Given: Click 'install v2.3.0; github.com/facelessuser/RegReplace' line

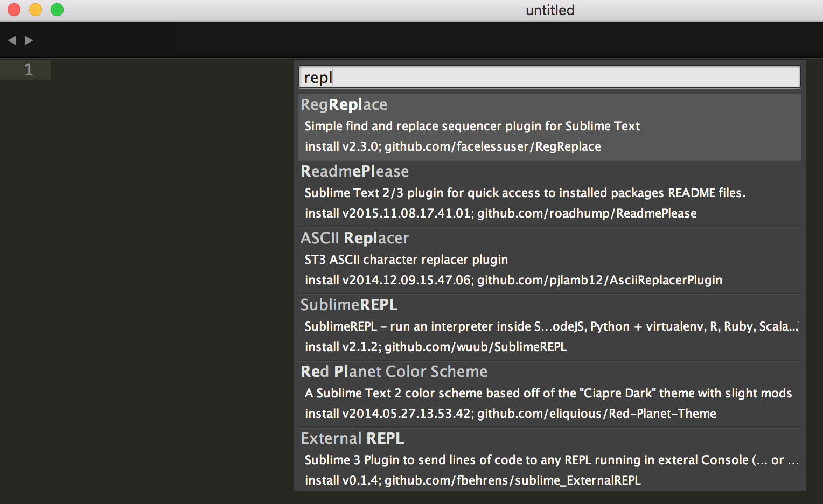Looking at the screenshot, I should tap(452, 146).
